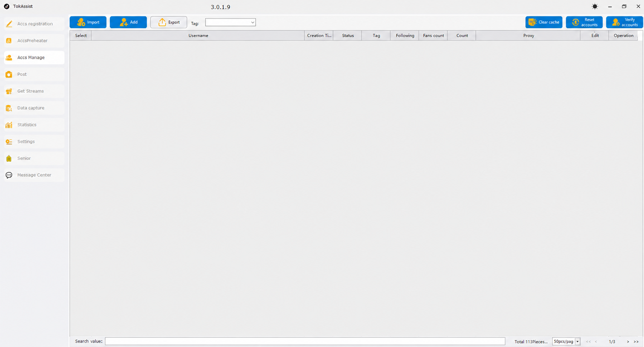Click the Accs Manage people icon
Screen dimensions: 644x347
(x=9, y=58)
